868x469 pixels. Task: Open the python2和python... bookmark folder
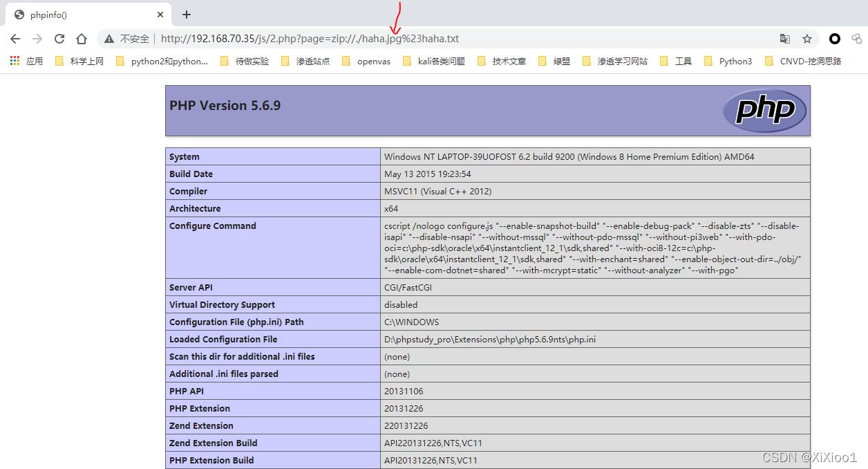pyautogui.click(x=162, y=61)
